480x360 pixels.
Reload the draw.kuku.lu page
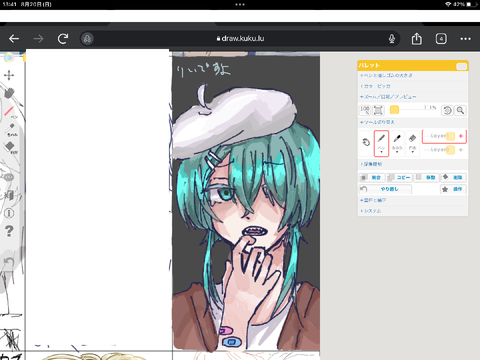tap(63, 39)
